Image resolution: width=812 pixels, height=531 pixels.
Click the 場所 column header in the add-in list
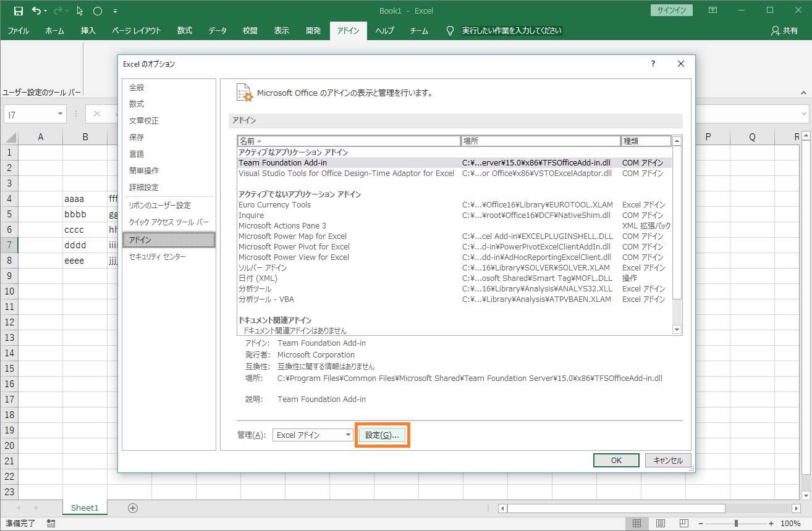click(x=541, y=141)
